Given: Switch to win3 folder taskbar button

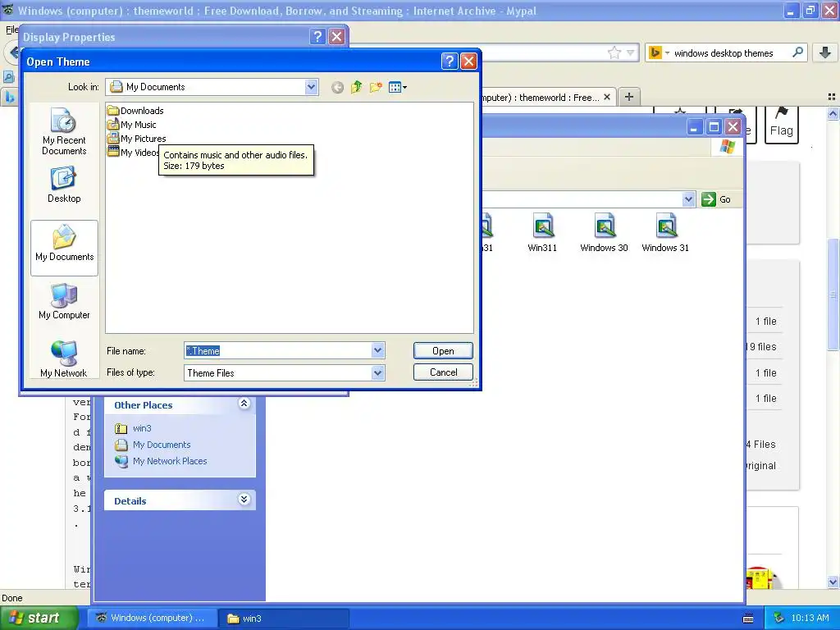Looking at the screenshot, I should [x=284, y=619].
